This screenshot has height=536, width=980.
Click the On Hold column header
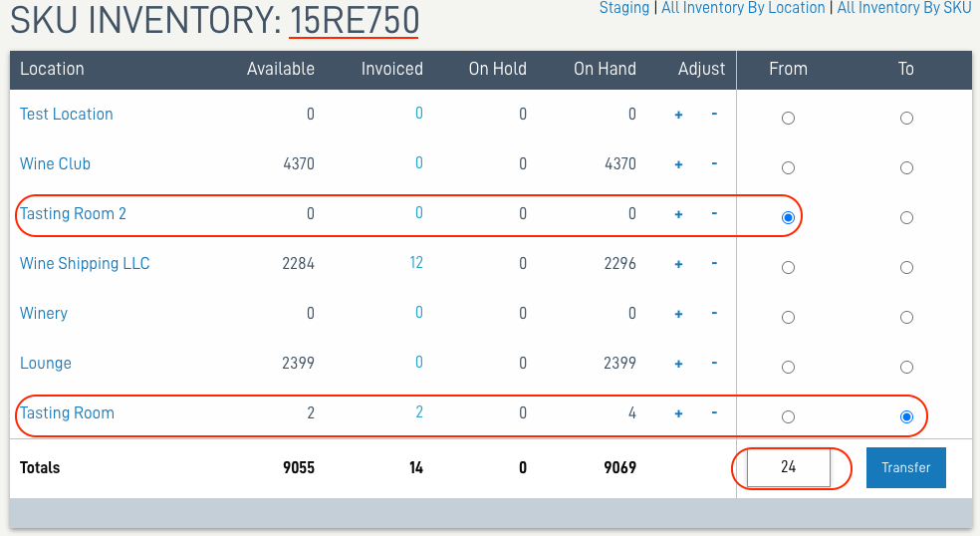coord(498,69)
